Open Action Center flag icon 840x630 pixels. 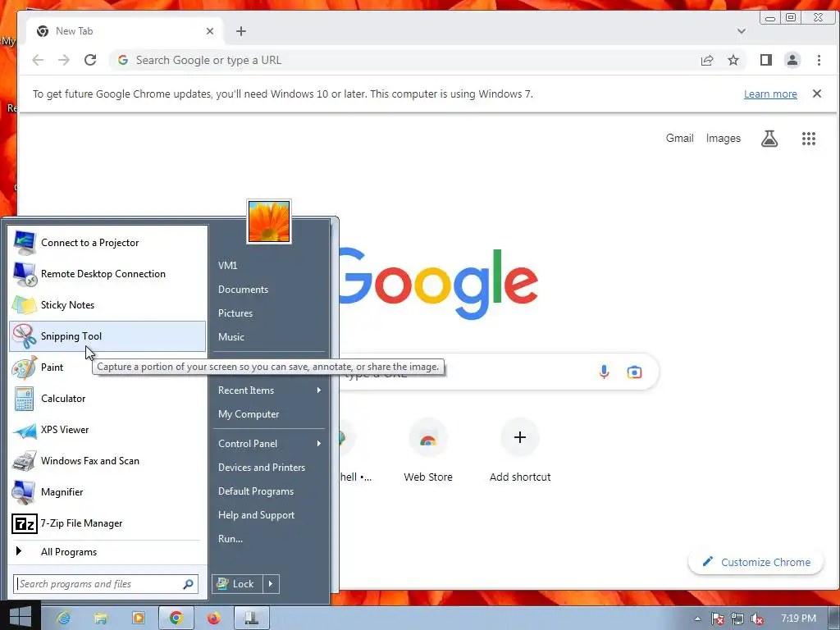coord(718,619)
